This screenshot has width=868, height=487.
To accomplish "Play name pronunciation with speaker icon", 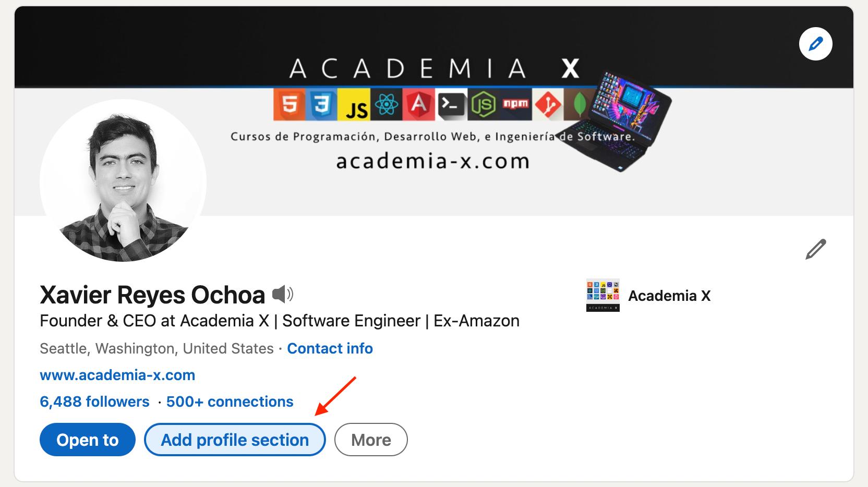I will [283, 295].
